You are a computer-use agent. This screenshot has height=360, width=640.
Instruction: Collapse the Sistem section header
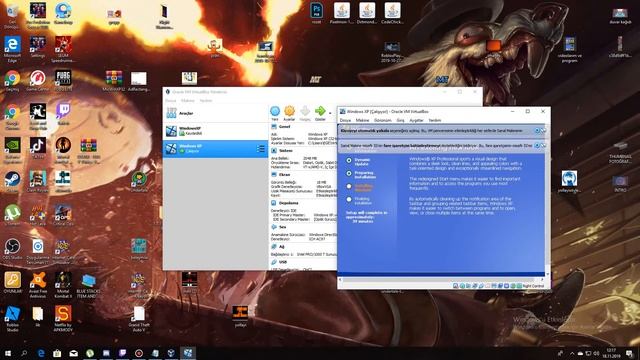tap(285, 151)
